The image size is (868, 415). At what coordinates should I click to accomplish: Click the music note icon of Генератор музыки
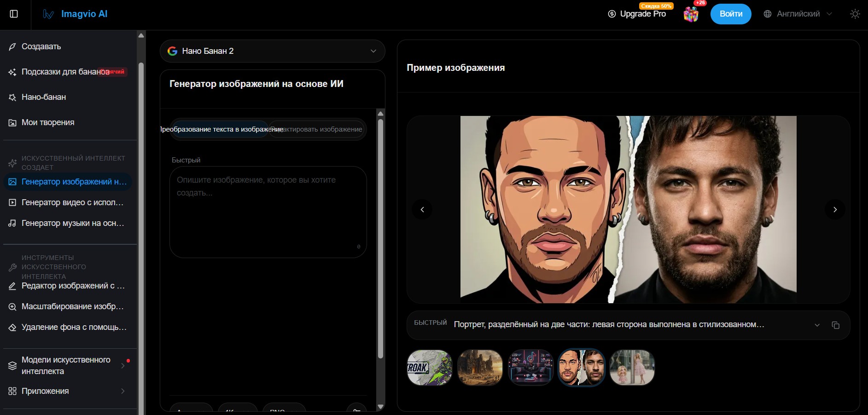12,223
